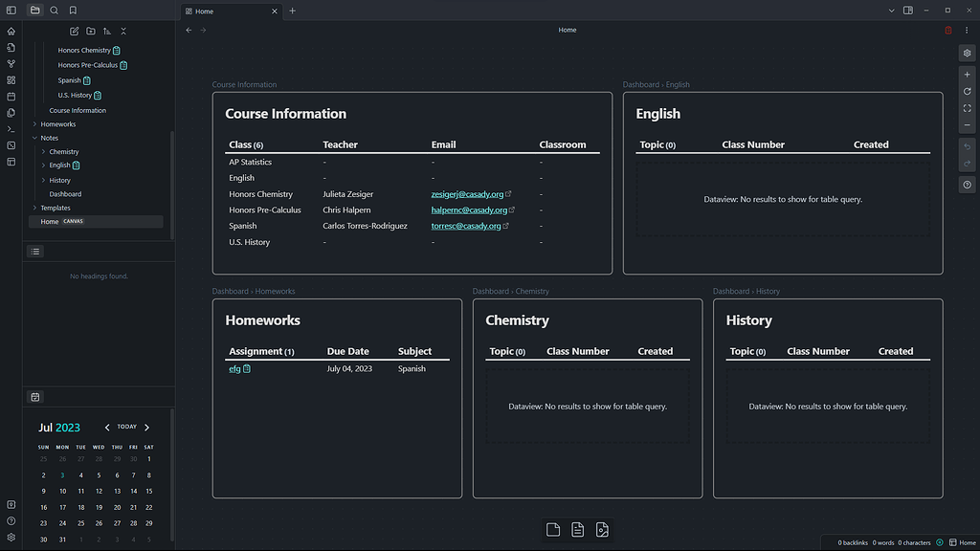This screenshot has height=551, width=980.
Task: Open the bookmarks pane tab
Action: click(73, 11)
